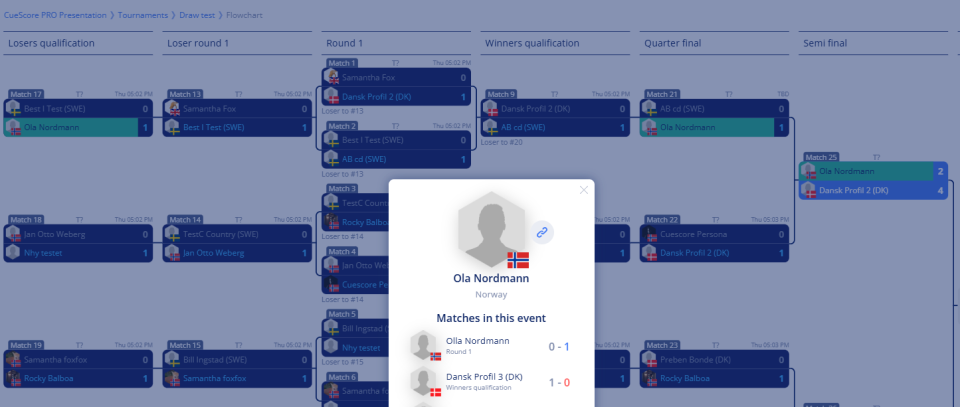The width and height of the screenshot is (960, 407).
Task: Click Rocky Balboa avatar in Match 23
Action: click(x=650, y=379)
